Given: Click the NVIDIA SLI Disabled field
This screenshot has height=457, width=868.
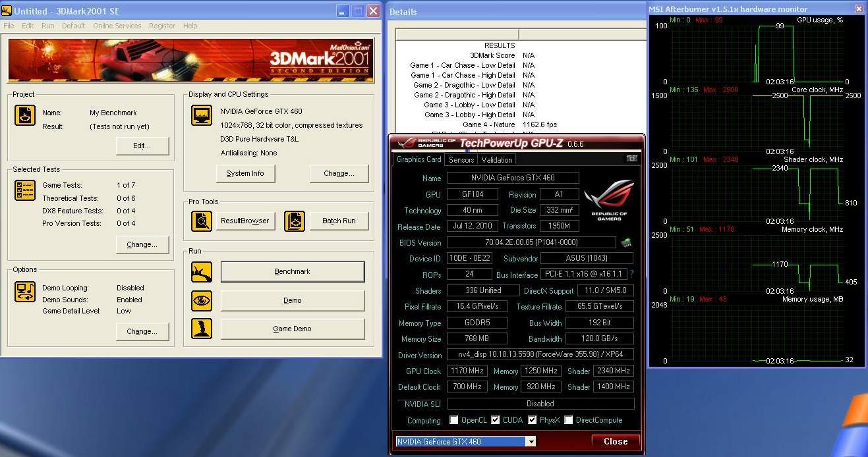Looking at the screenshot, I should click(540, 404).
